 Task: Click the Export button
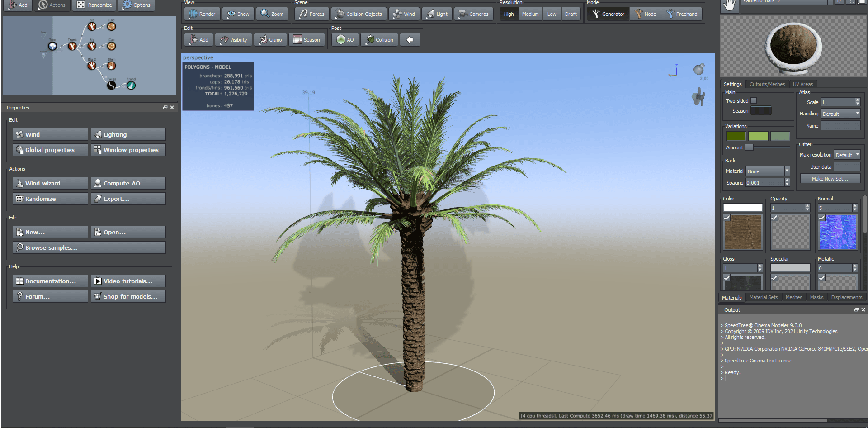pyautogui.click(x=128, y=199)
